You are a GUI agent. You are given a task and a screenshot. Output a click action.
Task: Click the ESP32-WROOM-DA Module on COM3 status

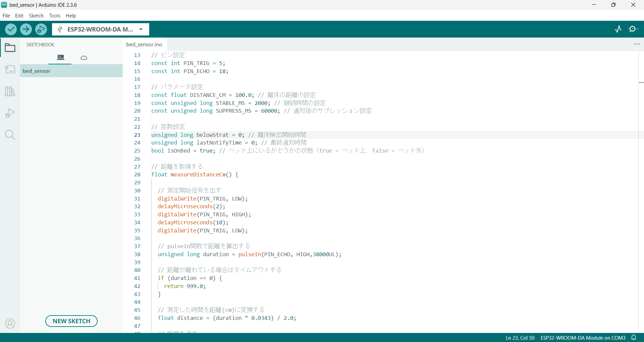[583, 338]
